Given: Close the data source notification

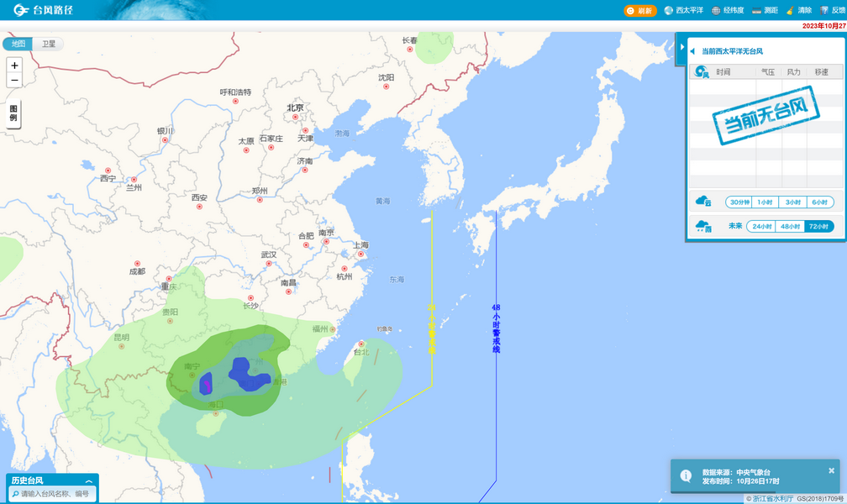Looking at the screenshot, I should (x=832, y=470).
